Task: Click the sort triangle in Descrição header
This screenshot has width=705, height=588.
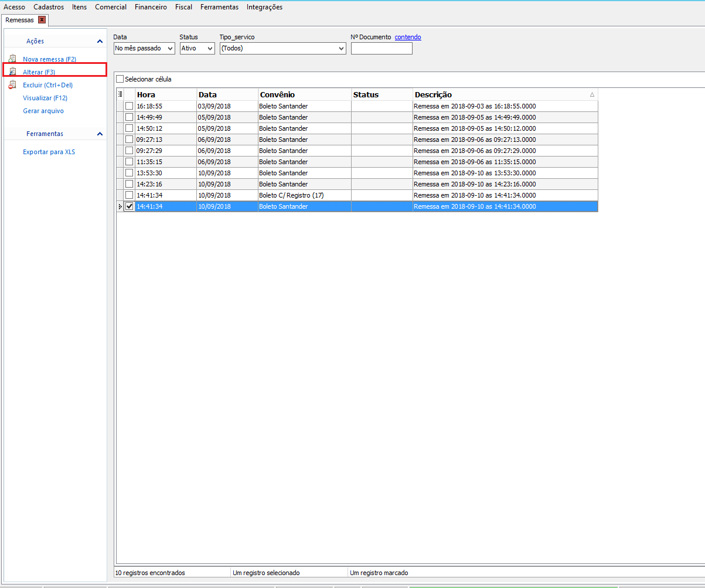Action: (x=592, y=94)
